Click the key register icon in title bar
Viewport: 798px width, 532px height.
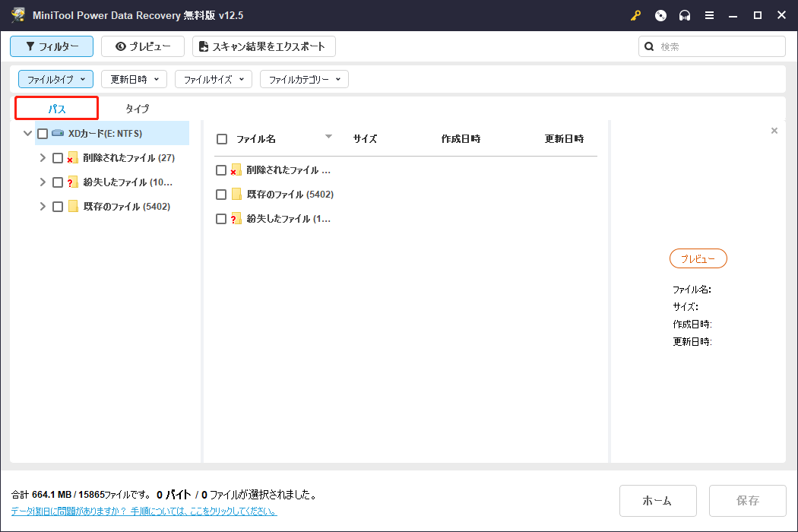(x=635, y=15)
